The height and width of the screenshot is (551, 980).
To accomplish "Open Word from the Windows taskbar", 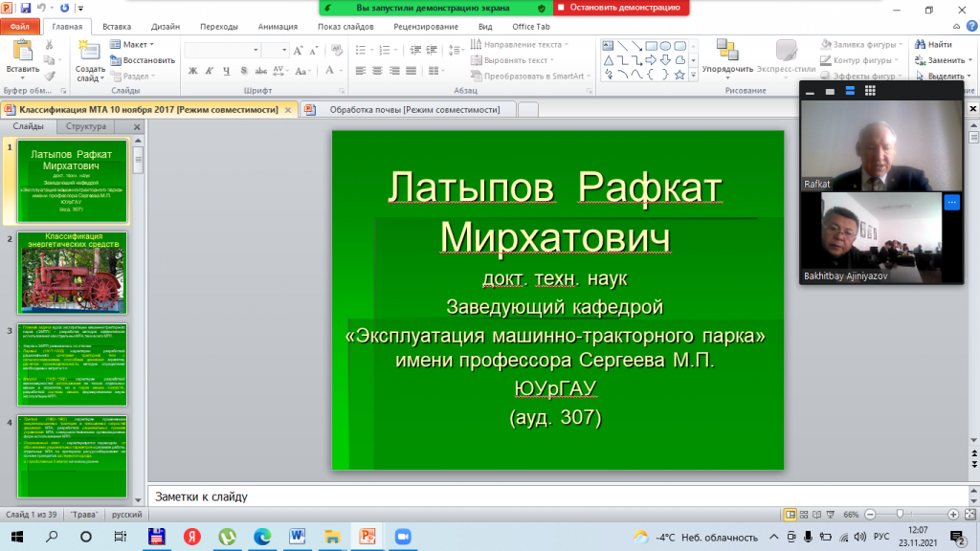I will click(297, 537).
